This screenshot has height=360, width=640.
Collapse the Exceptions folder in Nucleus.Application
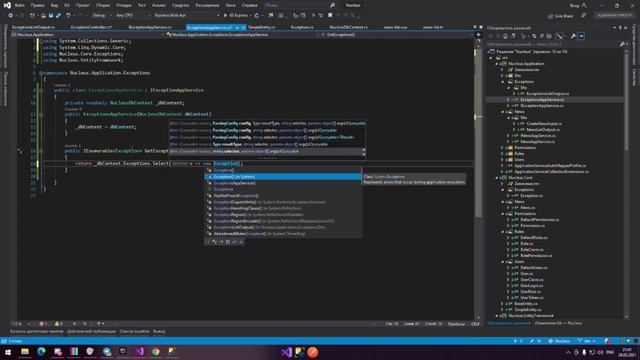click(502, 82)
